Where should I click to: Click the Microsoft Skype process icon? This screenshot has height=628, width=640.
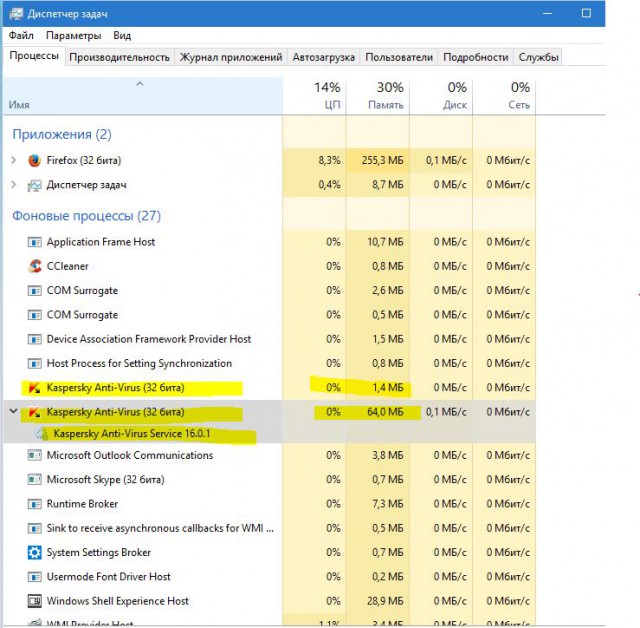pos(35,480)
